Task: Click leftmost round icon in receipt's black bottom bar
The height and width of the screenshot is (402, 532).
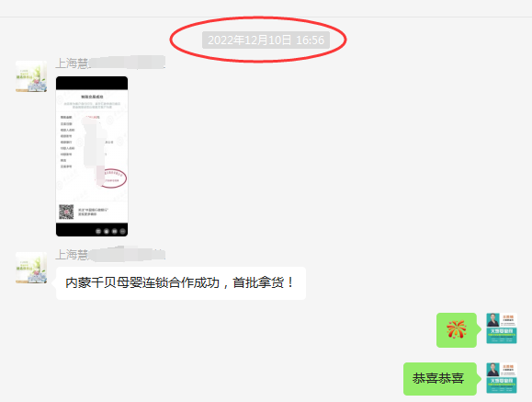Action: (x=98, y=231)
